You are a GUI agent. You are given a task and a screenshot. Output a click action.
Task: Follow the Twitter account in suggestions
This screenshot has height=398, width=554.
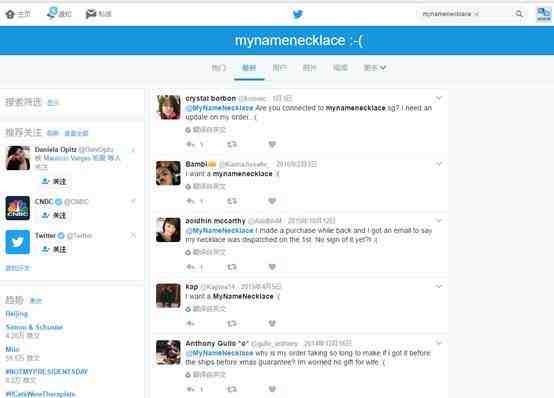coord(54,249)
